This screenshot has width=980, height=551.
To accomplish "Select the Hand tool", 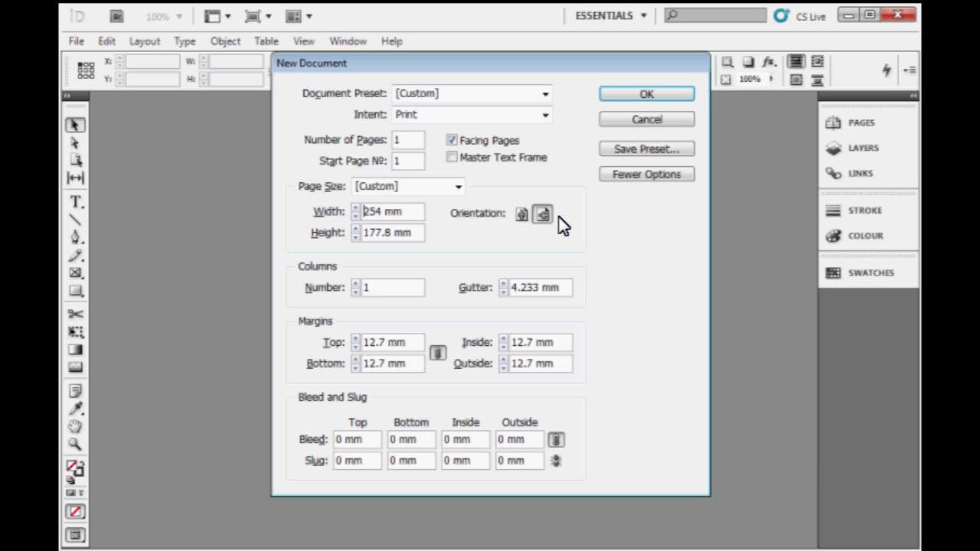I will [75, 426].
